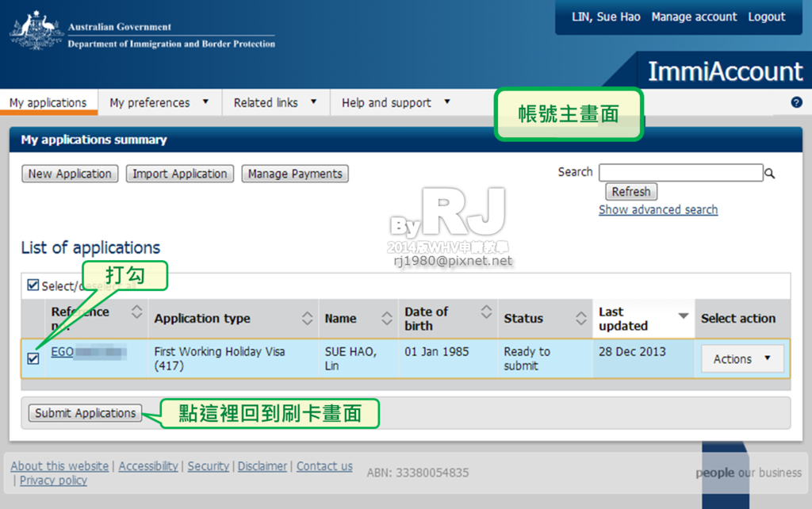Click the search magnifier icon
This screenshot has width=812, height=509.
[x=769, y=174]
